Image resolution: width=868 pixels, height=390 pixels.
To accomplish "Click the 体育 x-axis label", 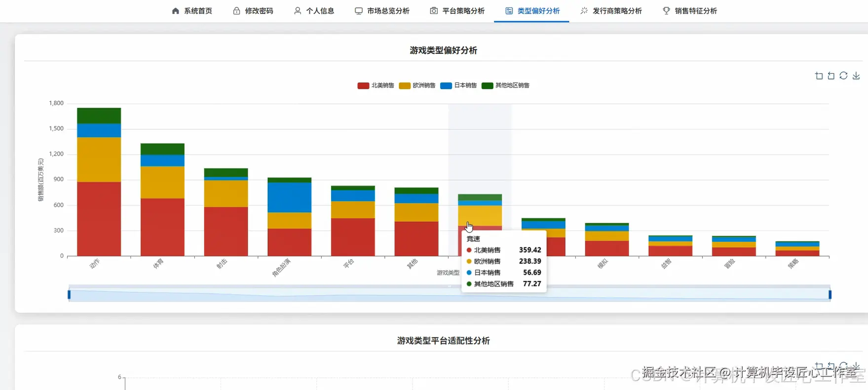I will (158, 264).
